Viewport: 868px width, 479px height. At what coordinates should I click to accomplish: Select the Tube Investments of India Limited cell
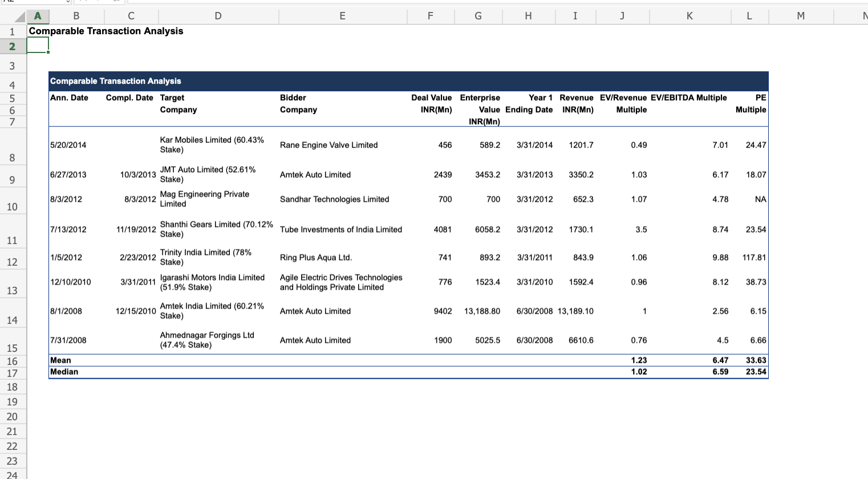[x=340, y=230]
